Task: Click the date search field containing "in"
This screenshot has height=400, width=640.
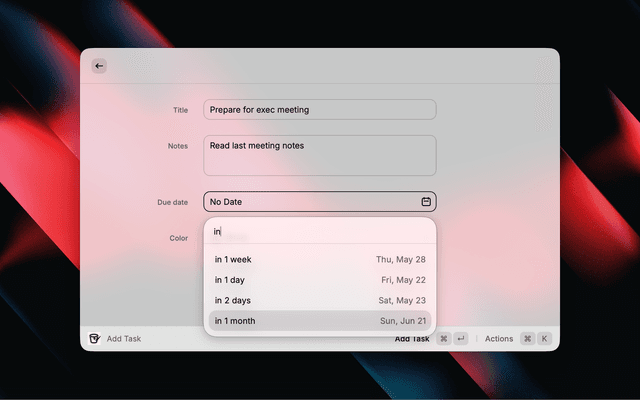Action: coord(320,231)
